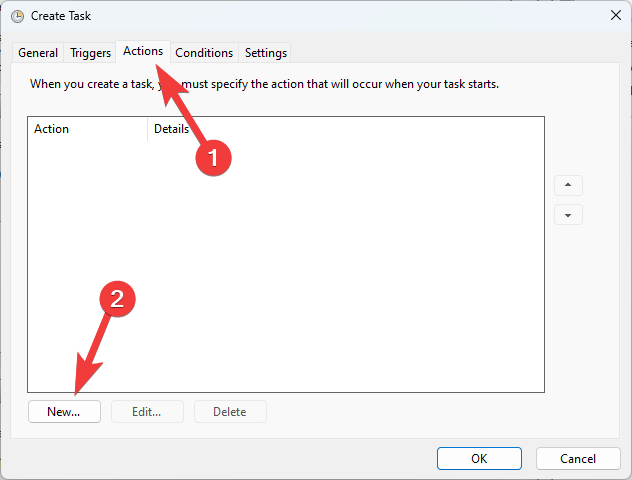Cancel the Create Task dialog

pyautogui.click(x=578, y=458)
